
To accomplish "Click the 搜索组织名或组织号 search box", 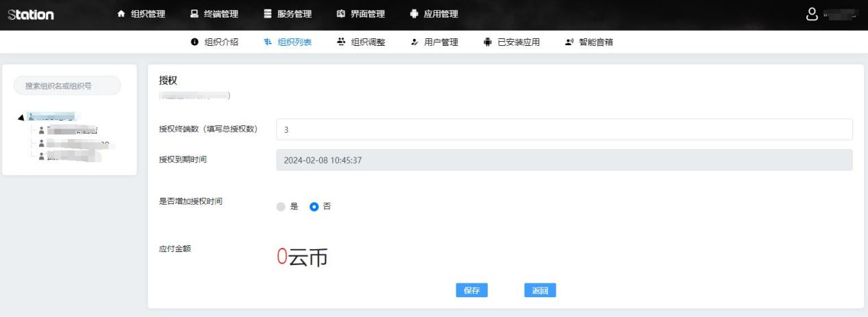I will click(67, 86).
